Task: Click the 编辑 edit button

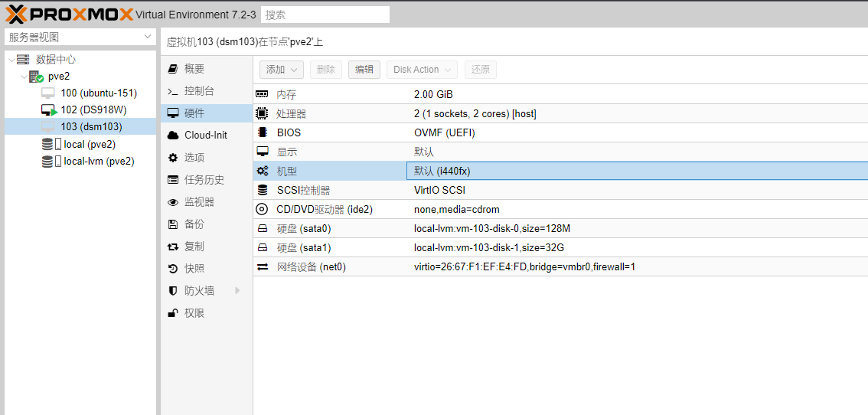Action: click(364, 69)
